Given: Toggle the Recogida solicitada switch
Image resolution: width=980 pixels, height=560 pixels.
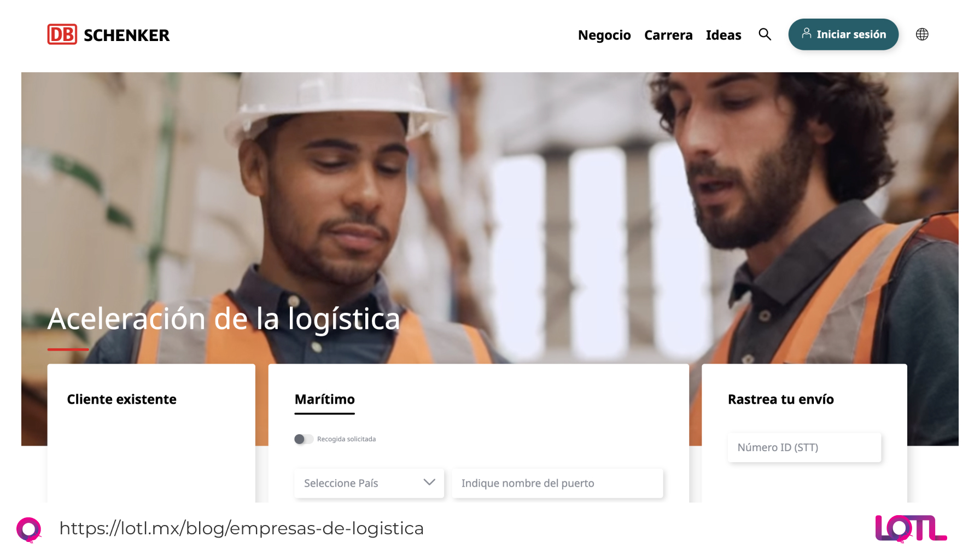Looking at the screenshot, I should click(x=304, y=439).
